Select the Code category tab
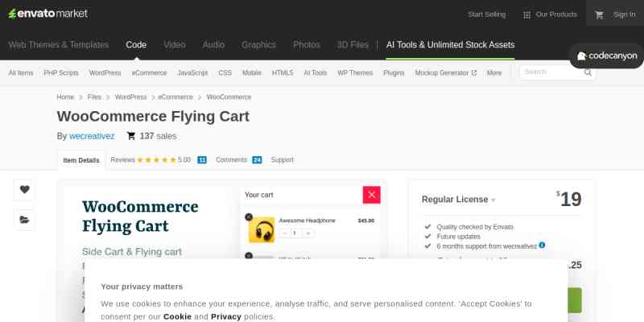The image size is (644, 322). point(136,45)
